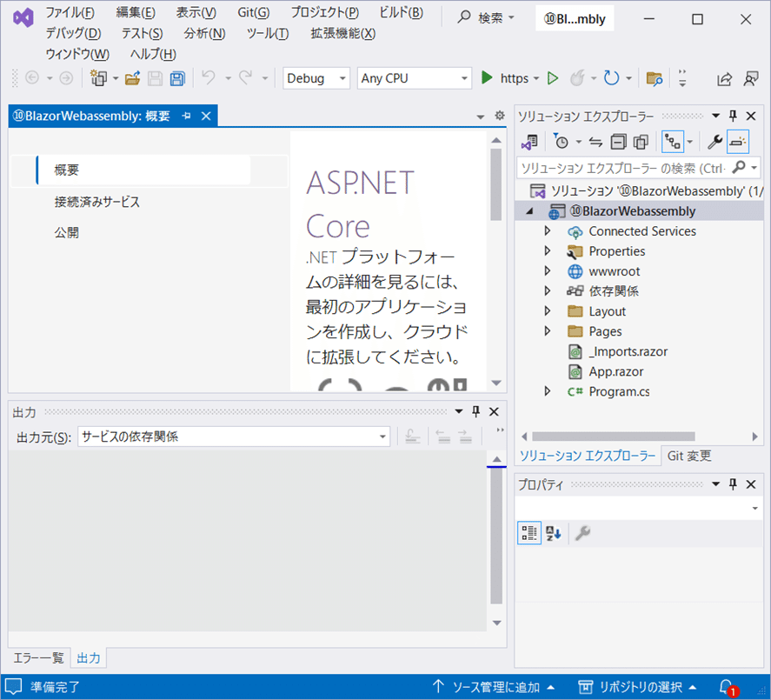Click property pages wrench icon in Properties
771x700 pixels.
582,533
